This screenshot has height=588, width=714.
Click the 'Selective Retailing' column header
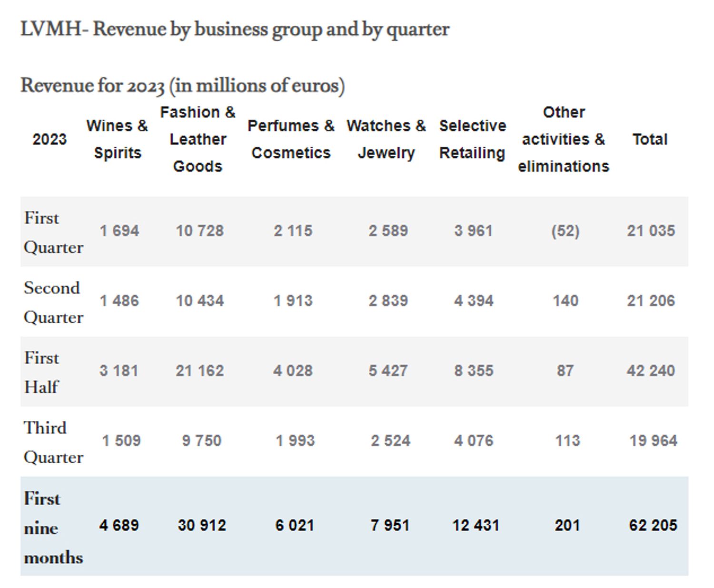472,139
